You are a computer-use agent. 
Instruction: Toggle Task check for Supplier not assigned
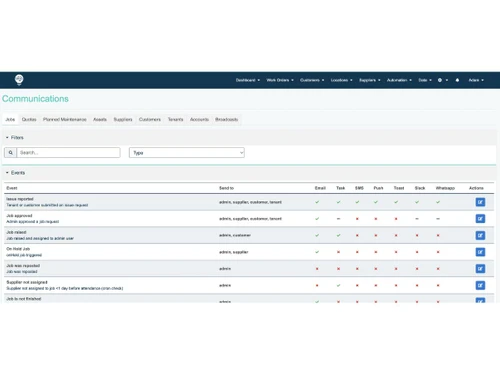click(x=338, y=285)
